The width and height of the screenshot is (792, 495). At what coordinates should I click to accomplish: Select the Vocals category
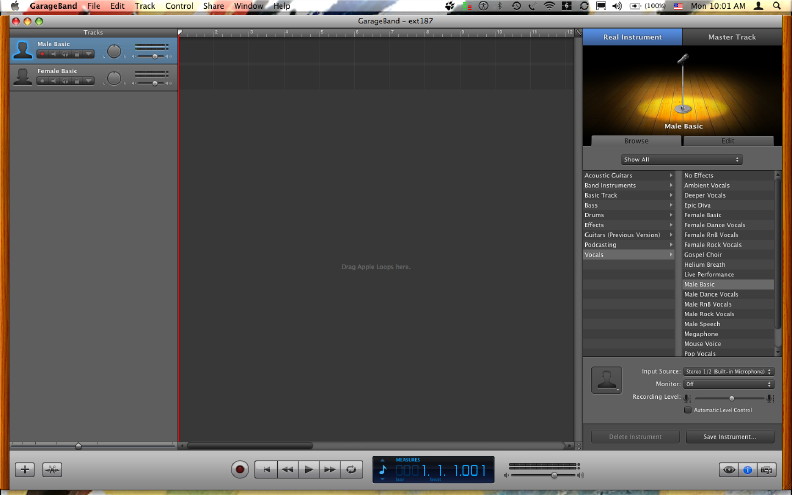628,255
